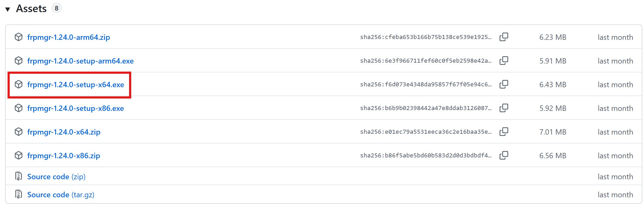Download frpmgr-1.24.0-arm64.zip
This screenshot has width=644, height=204.
point(68,37)
